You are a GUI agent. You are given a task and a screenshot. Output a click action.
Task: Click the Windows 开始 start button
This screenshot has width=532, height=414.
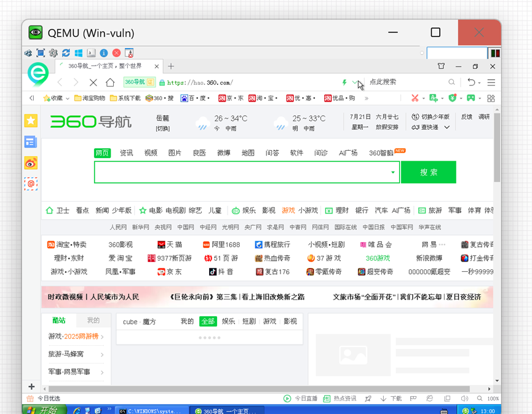click(44, 410)
